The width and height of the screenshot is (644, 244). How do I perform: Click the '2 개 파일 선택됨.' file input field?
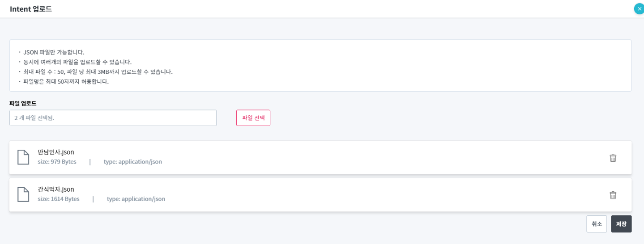click(113, 118)
